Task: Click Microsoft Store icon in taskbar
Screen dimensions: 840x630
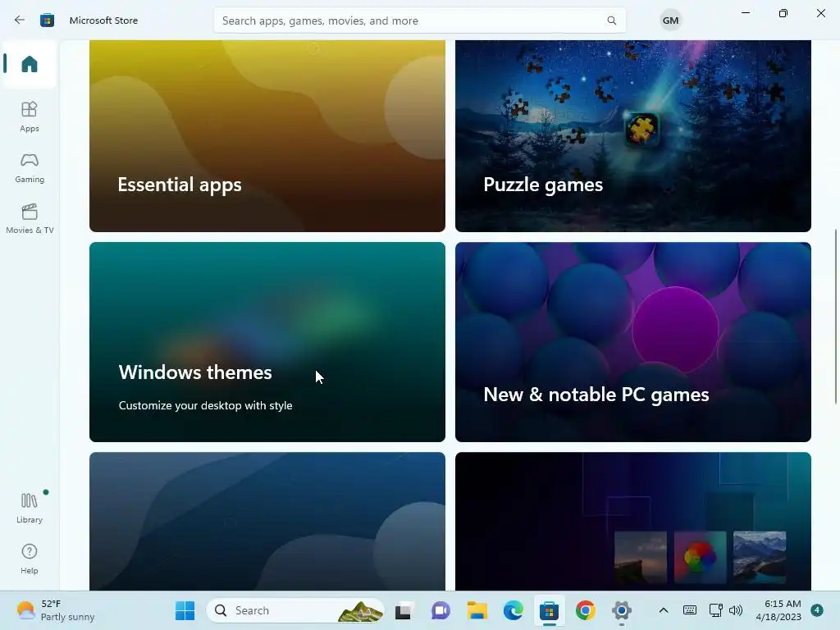Action: pos(549,610)
